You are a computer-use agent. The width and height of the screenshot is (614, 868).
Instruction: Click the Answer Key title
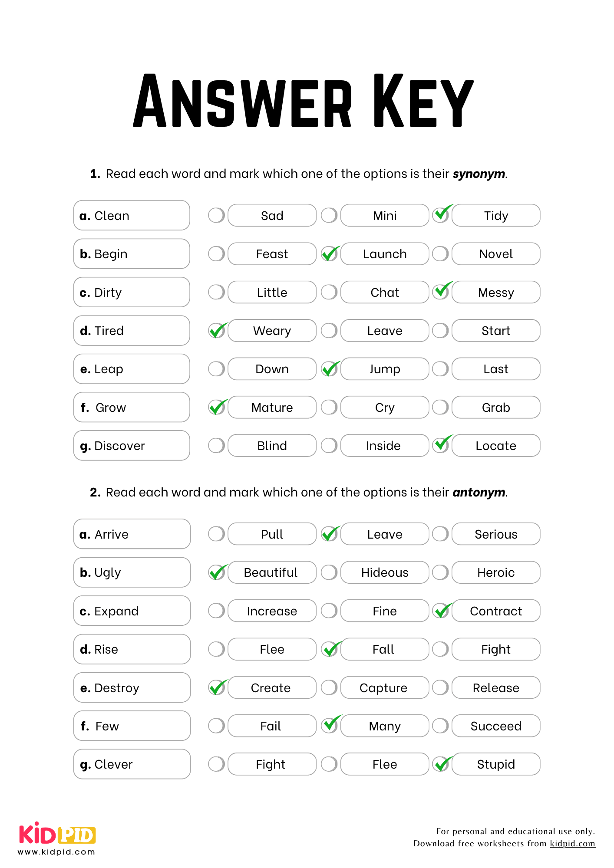coord(303,101)
